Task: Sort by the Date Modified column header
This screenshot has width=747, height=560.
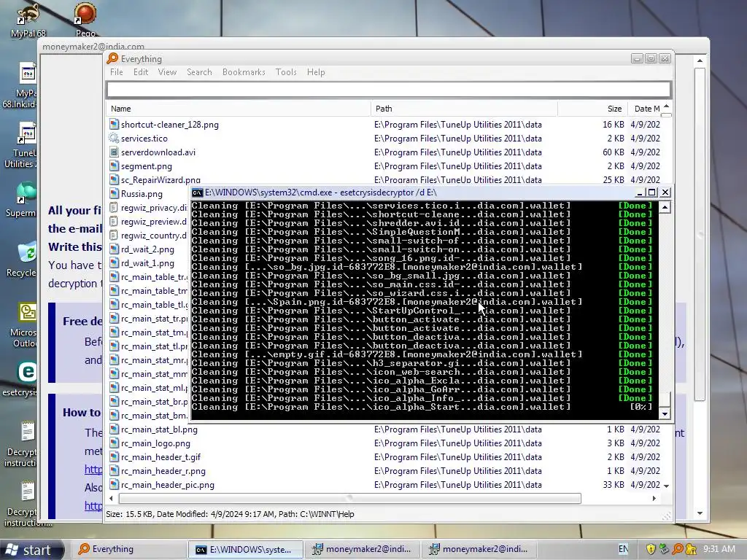Action: 645,109
